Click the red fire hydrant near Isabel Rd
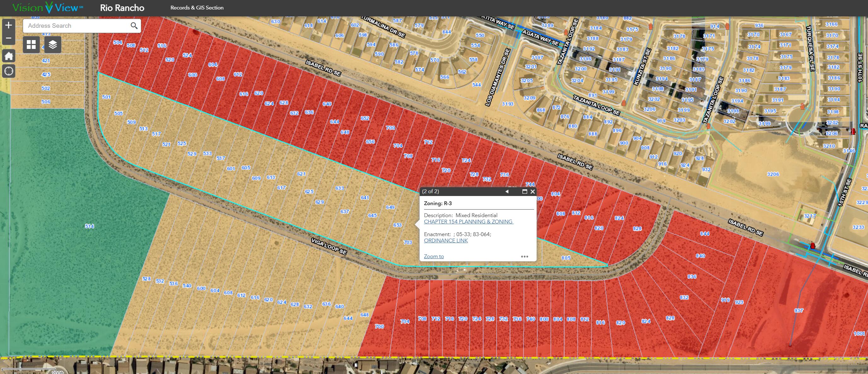This screenshot has width=868, height=374. (813, 246)
